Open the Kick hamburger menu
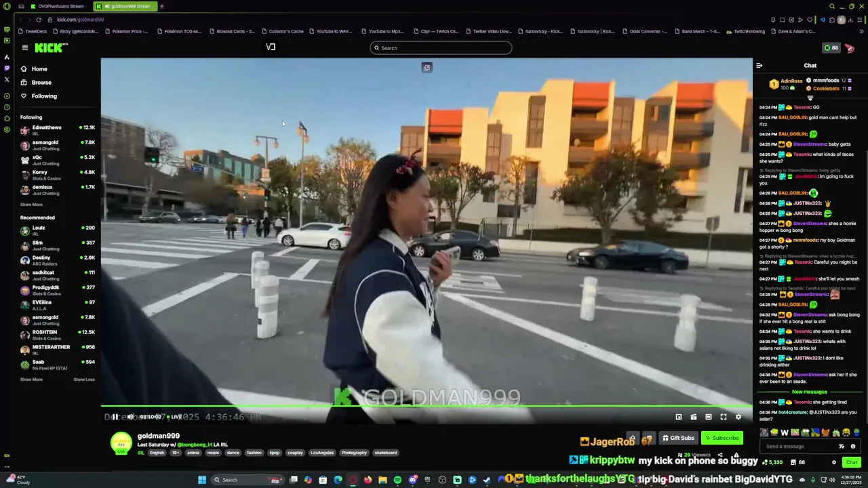This screenshot has height=488, width=868. tap(25, 47)
